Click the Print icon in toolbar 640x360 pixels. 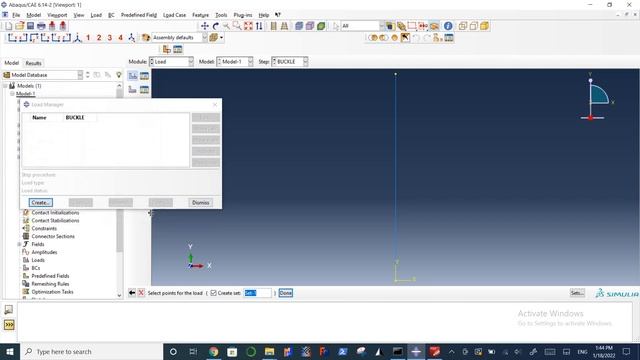pos(41,26)
